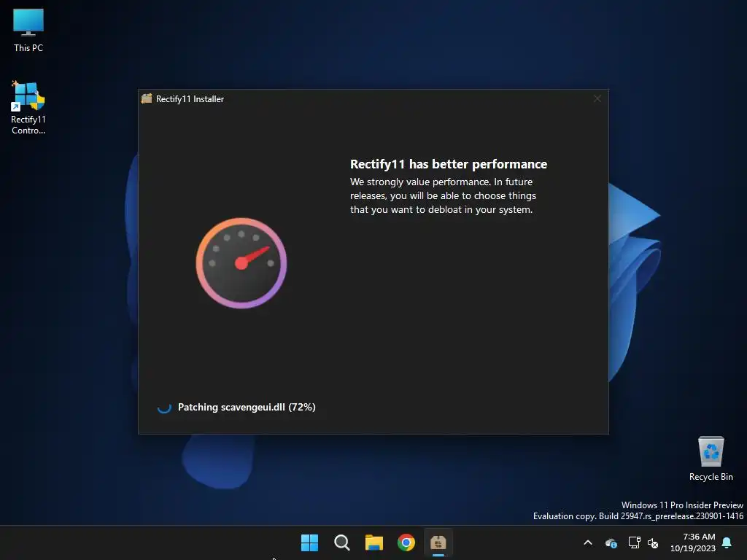The width and height of the screenshot is (747, 560).
Task: Click the 'Rectify11 Installer' window title text
Action: pyautogui.click(x=190, y=99)
